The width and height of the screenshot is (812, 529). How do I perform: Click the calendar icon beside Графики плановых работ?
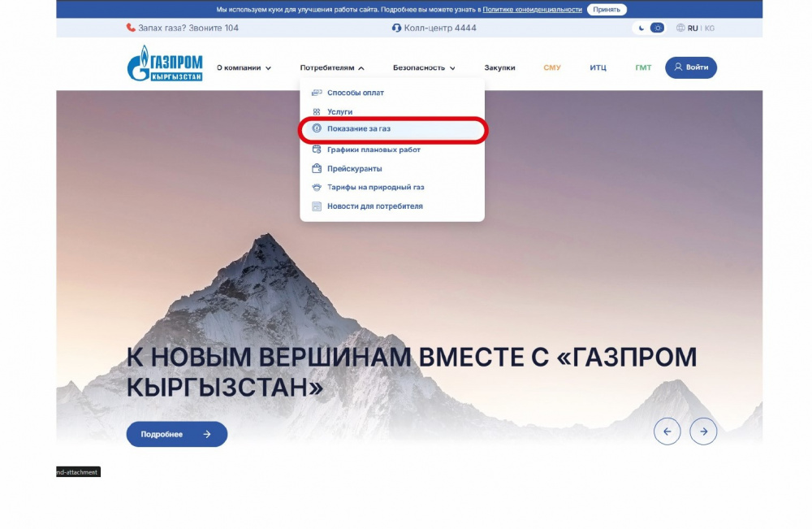click(x=317, y=150)
